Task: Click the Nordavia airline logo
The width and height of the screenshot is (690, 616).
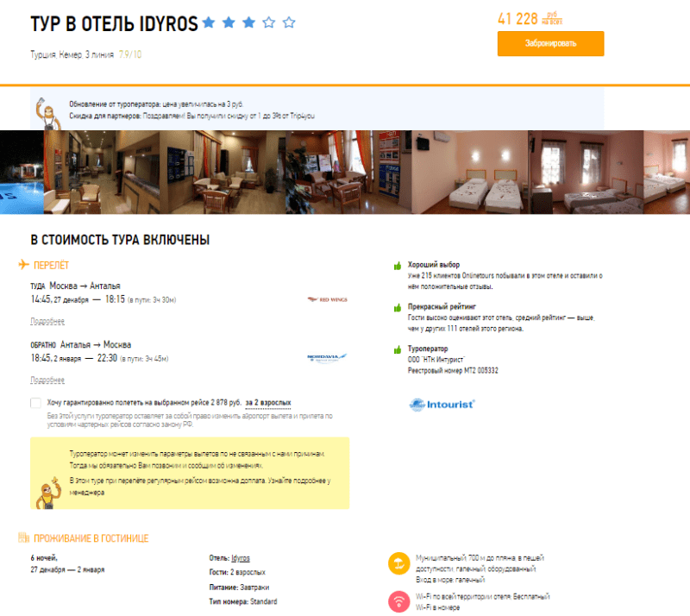Action: point(327,357)
